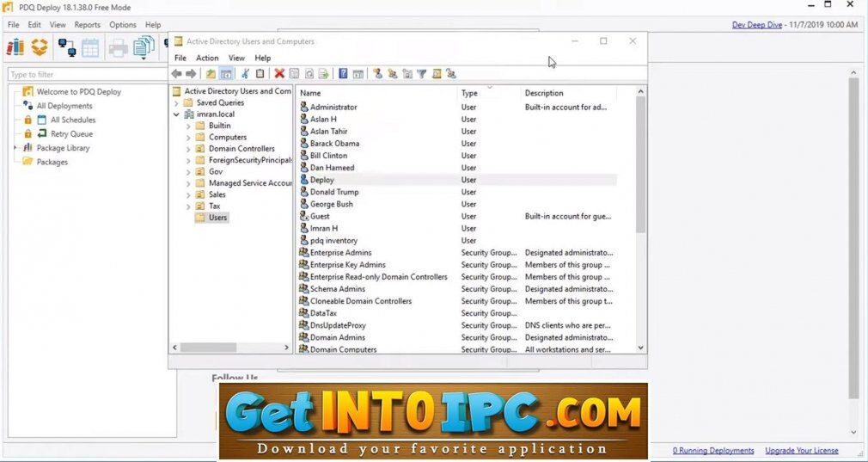Screen dimensions: 868x462
Task: Toggle the Show/Hide Console Tree icon
Action: pyautogui.click(x=226, y=74)
